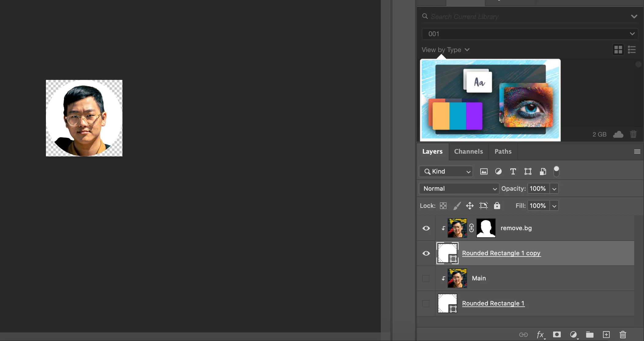
Task: Click the layer effects fx icon
Action: tap(540, 335)
